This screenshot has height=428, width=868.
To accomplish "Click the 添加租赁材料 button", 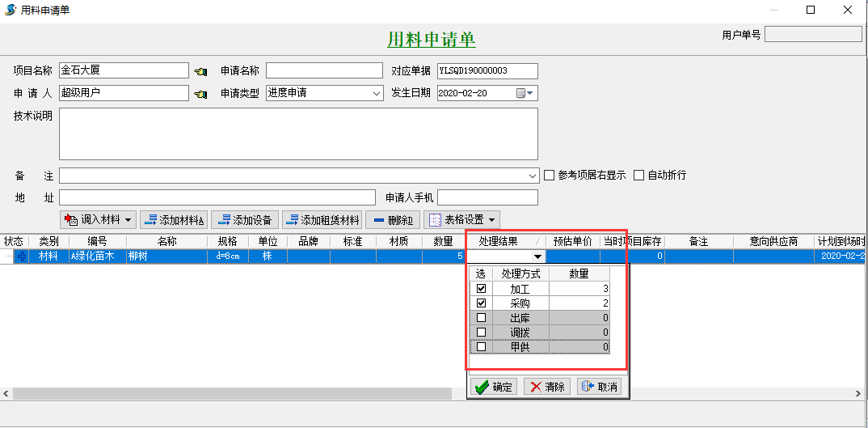I will [322, 219].
